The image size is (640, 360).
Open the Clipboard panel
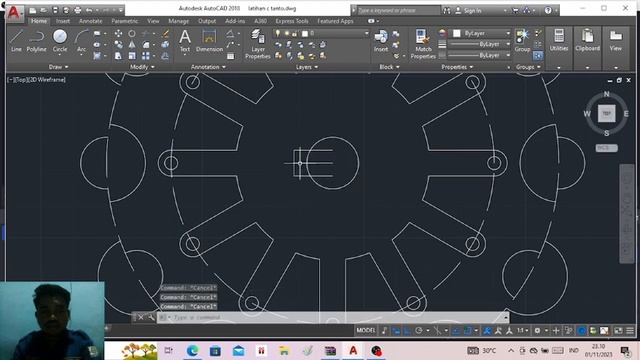point(587,40)
